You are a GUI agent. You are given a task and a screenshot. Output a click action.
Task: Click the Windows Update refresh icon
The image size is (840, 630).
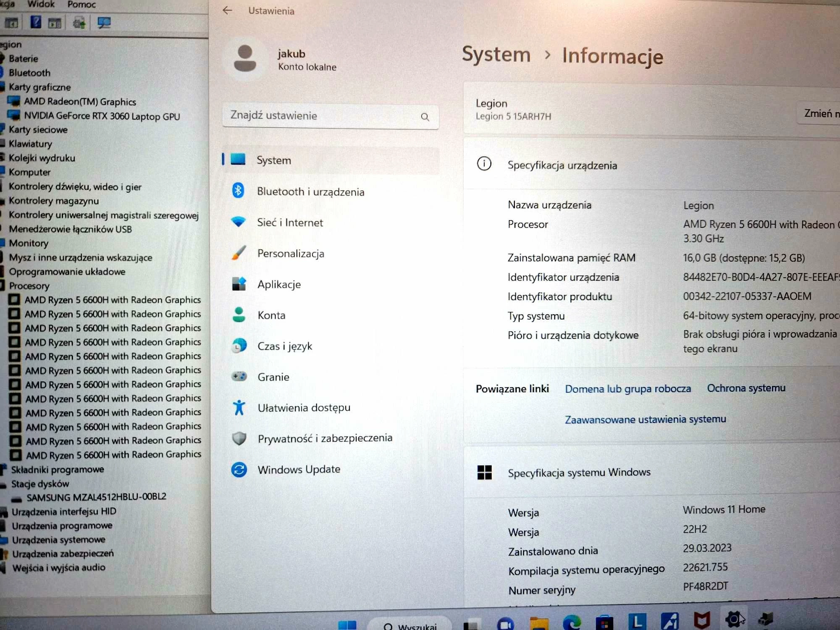click(x=239, y=469)
